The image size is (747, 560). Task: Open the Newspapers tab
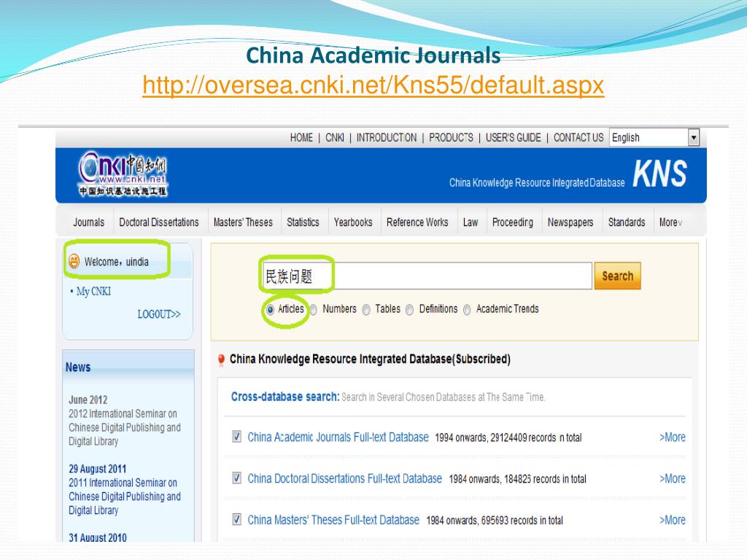pyautogui.click(x=570, y=222)
